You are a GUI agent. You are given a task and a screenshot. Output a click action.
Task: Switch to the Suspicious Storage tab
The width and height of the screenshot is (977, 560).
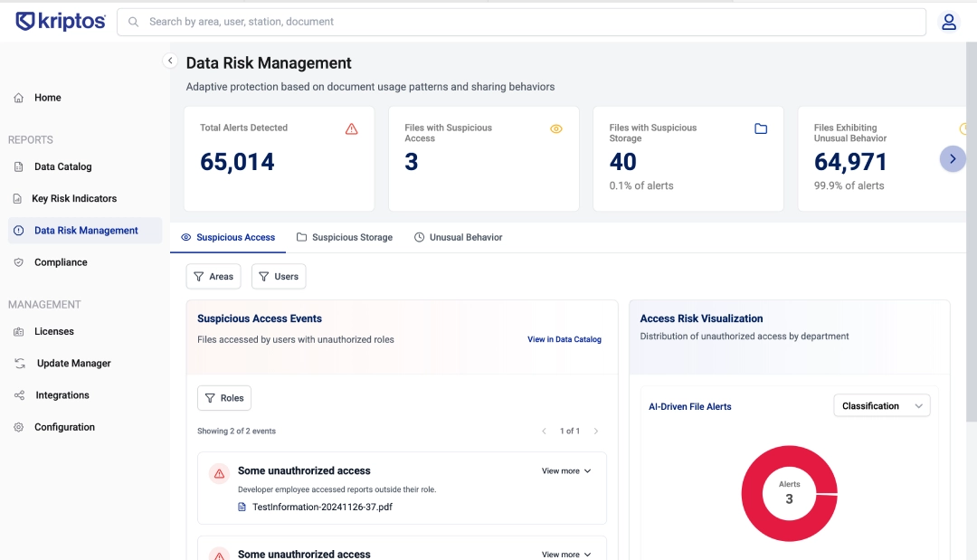(346, 237)
